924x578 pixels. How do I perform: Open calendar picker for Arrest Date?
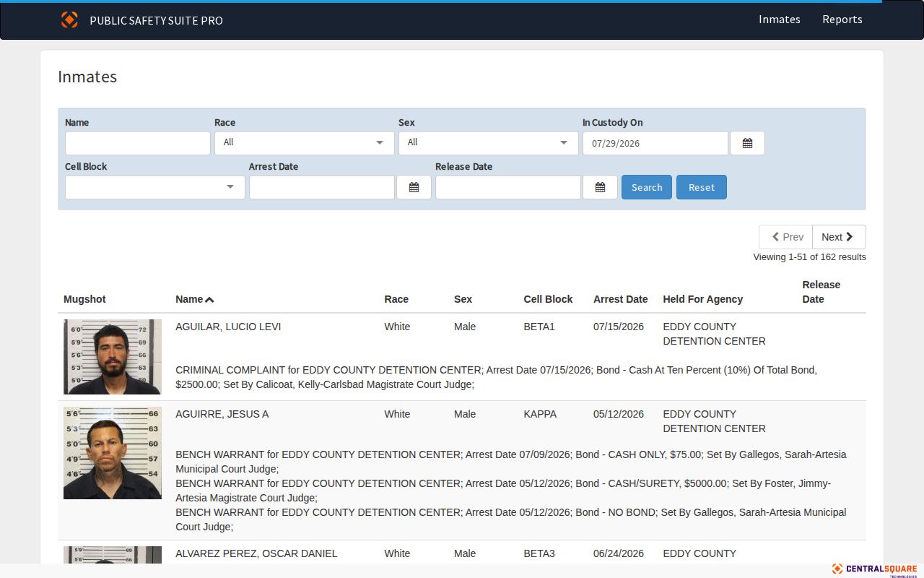pos(414,187)
